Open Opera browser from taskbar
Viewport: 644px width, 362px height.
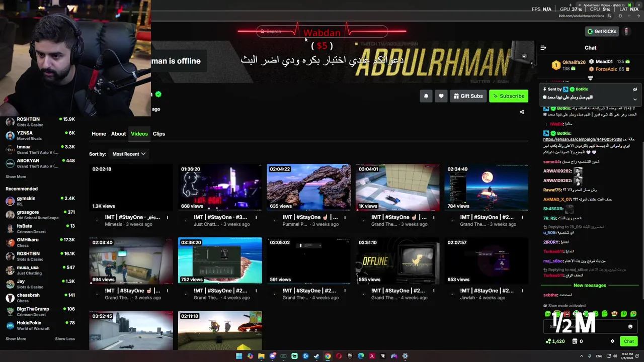(339, 356)
